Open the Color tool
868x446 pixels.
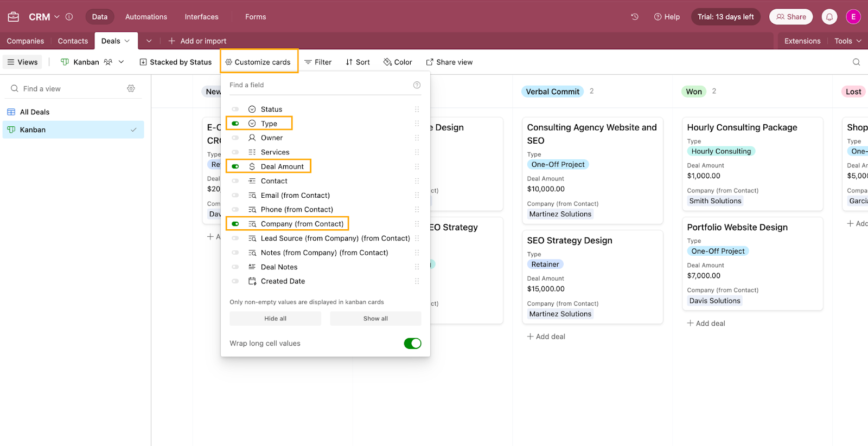pos(398,62)
